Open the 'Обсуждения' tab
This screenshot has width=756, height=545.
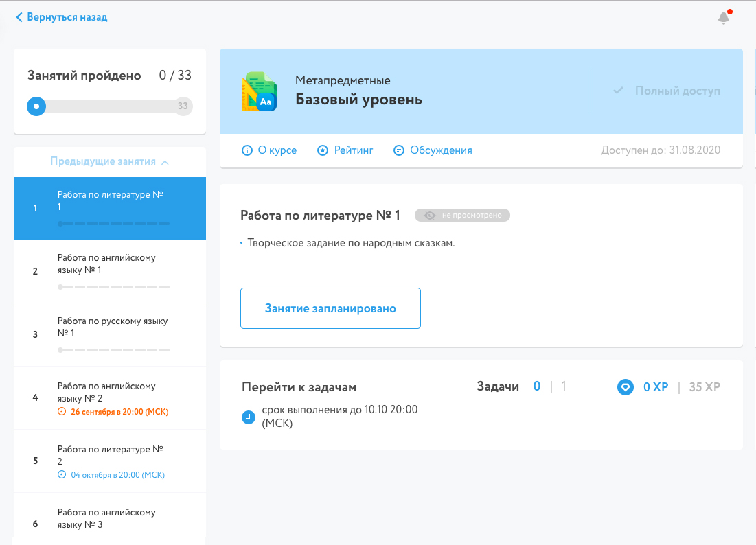(441, 150)
